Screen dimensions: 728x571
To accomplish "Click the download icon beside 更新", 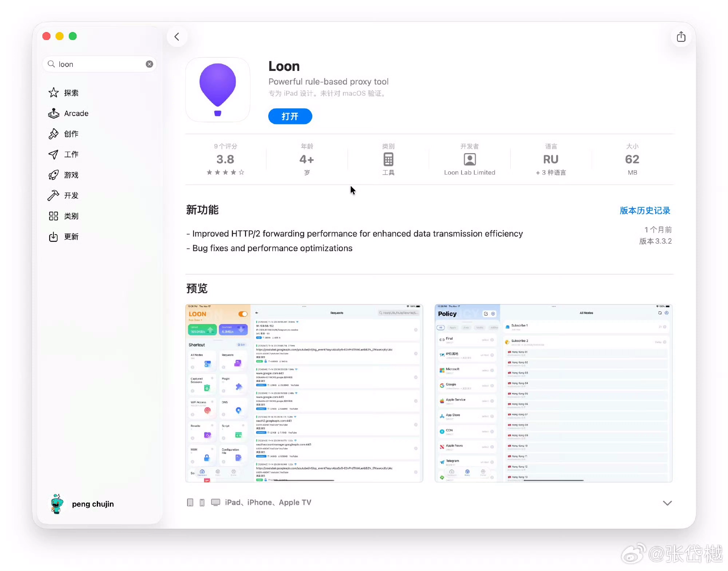I will 54,237.
